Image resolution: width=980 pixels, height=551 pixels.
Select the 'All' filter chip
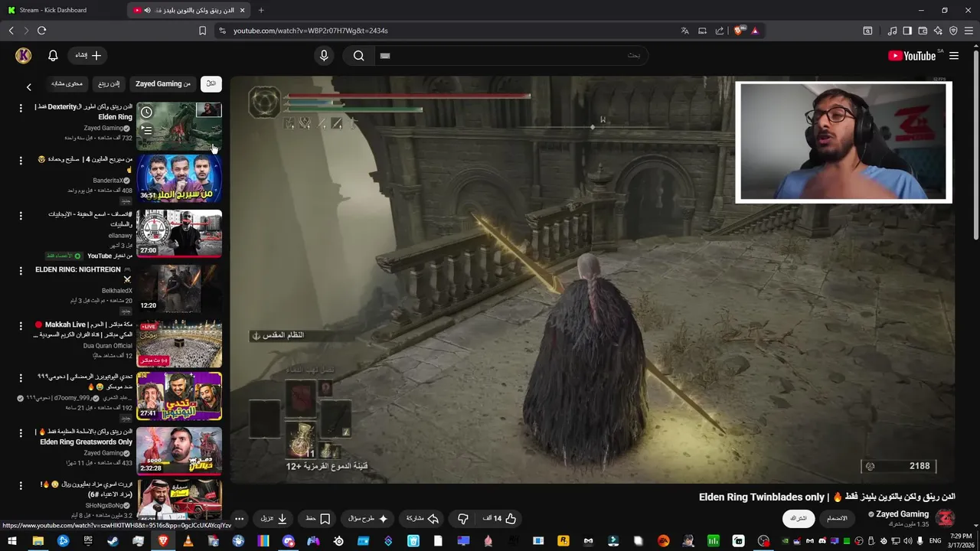(211, 83)
